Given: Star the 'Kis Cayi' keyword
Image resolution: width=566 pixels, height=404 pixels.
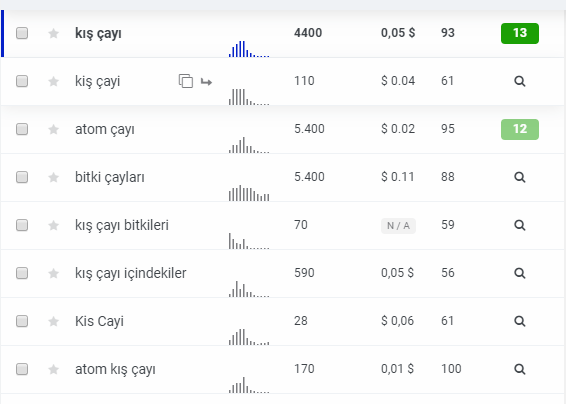Looking at the screenshot, I should coord(53,321).
